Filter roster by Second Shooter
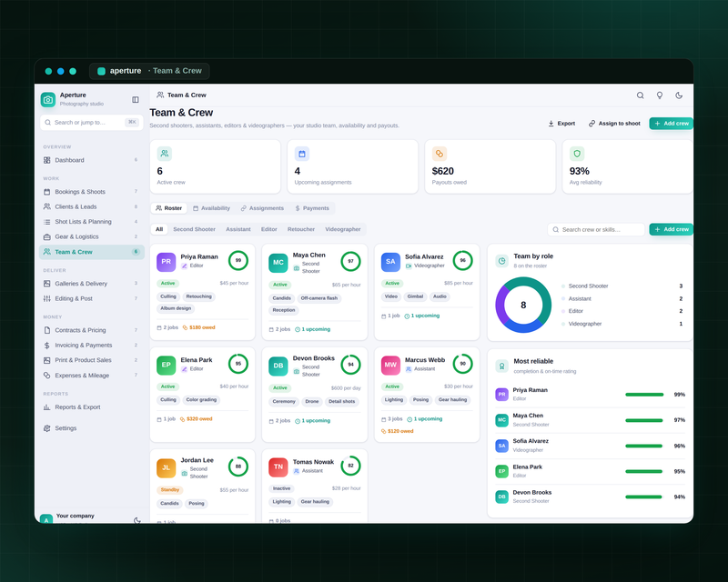 pyautogui.click(x=194, y=229)
